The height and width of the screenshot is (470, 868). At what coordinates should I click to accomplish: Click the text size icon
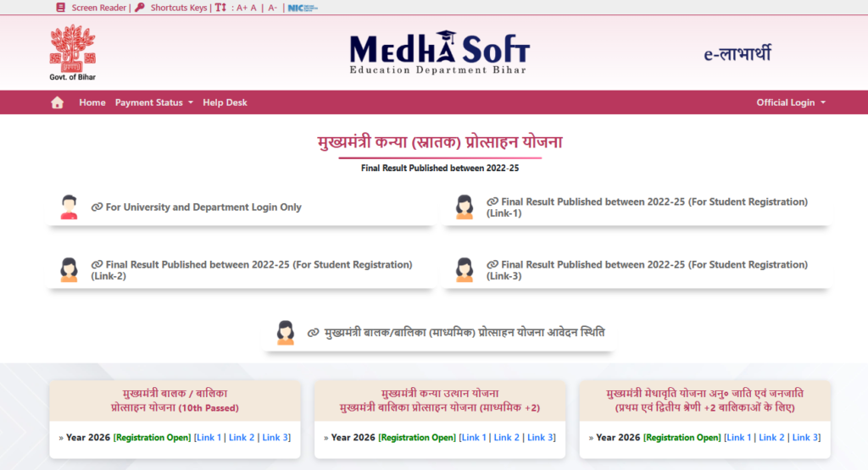point(220,8)
